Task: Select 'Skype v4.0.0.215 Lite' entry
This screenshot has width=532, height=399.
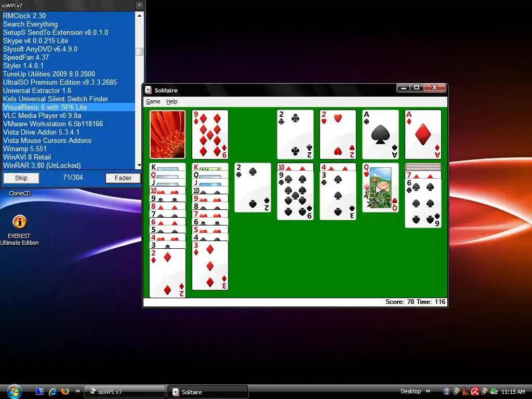Action: click(x=69, y=41)
